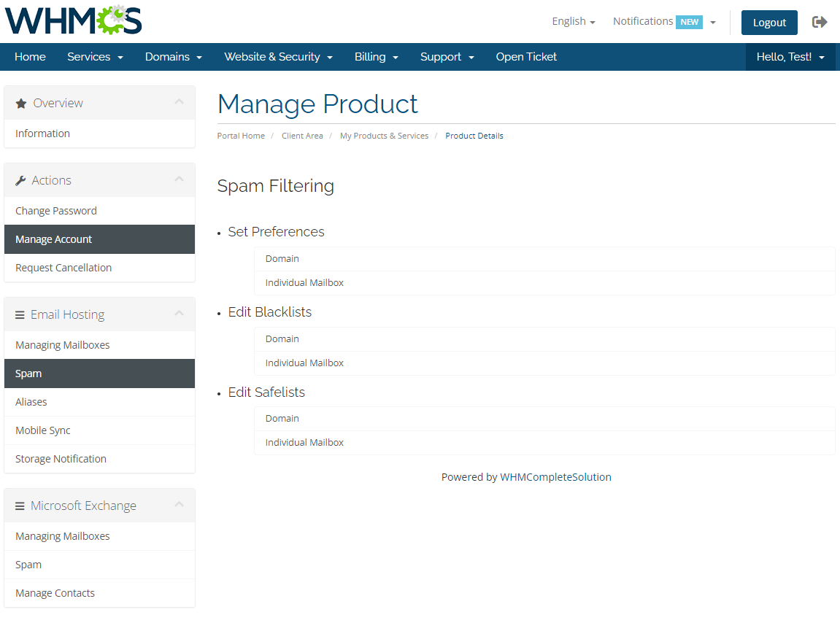The width and height of the screenshot is (840, 623).
Task: Click the Logout button
Action: 769,23
